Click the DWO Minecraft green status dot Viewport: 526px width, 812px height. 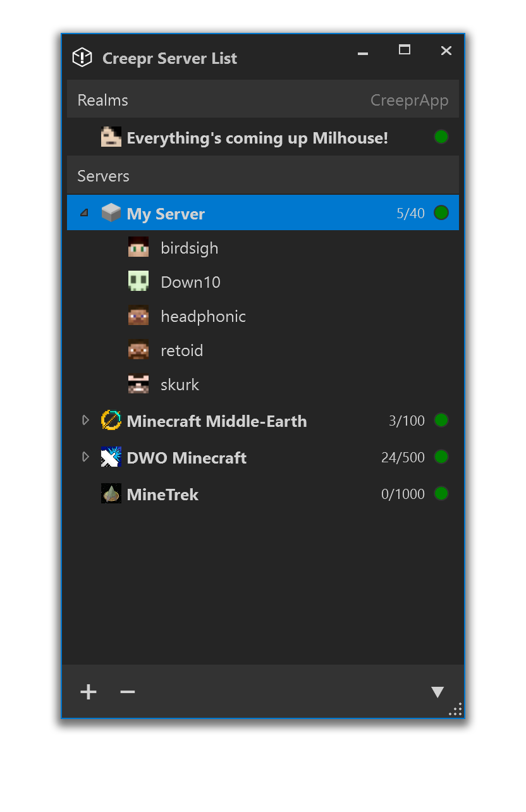coord(441,457)
